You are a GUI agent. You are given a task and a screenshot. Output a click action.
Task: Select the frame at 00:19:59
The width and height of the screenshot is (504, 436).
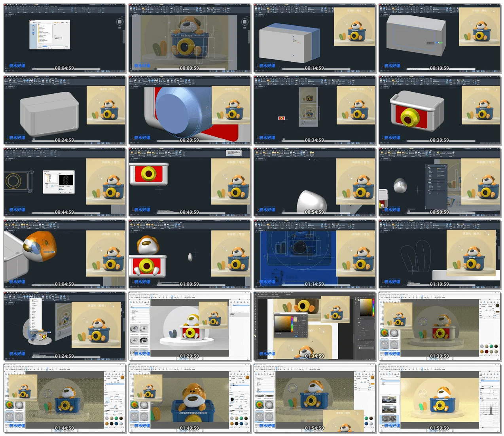(x=440, y=39)
